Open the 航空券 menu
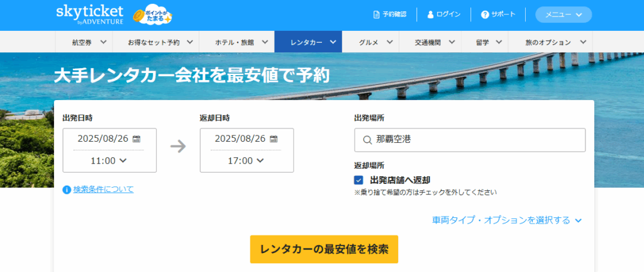Viewport: 644px width, 272px height. [x=84, y=42]
